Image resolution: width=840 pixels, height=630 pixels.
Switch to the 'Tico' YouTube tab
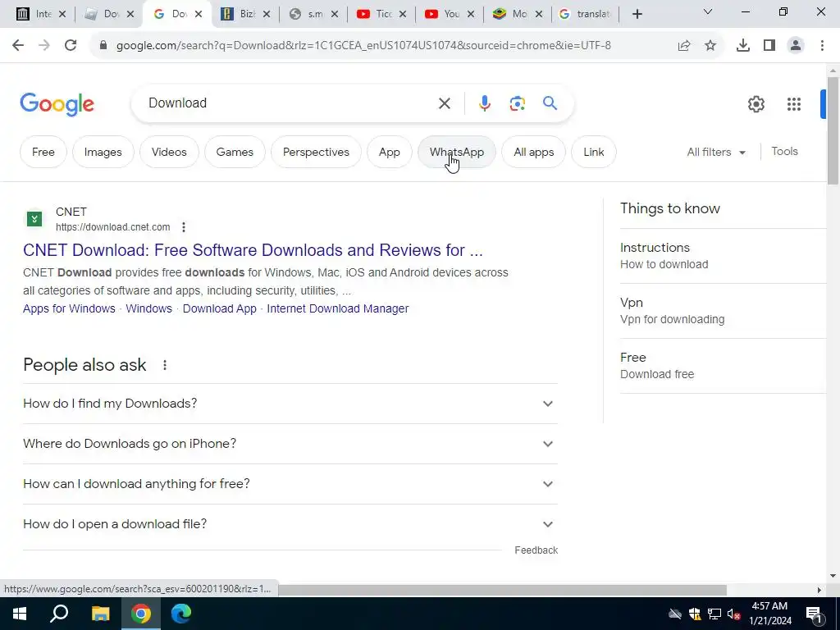[x=381, y=14]
